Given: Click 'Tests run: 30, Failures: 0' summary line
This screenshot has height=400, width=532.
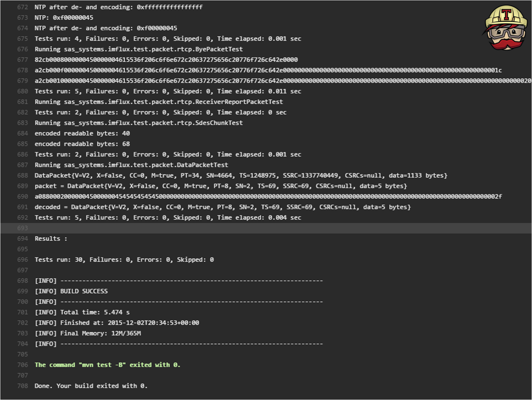Looking at the screenshot, I should tap(124, 260).
